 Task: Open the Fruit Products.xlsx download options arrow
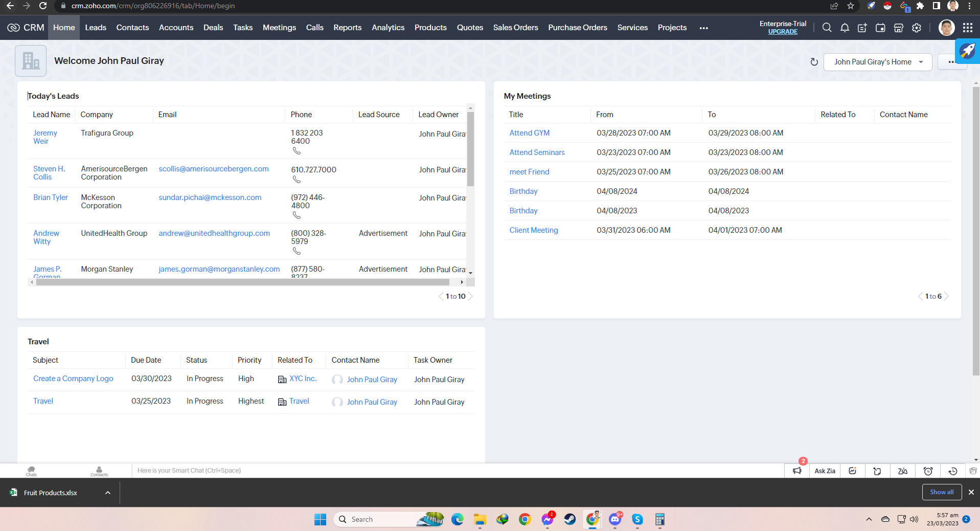tap(108, 493)
